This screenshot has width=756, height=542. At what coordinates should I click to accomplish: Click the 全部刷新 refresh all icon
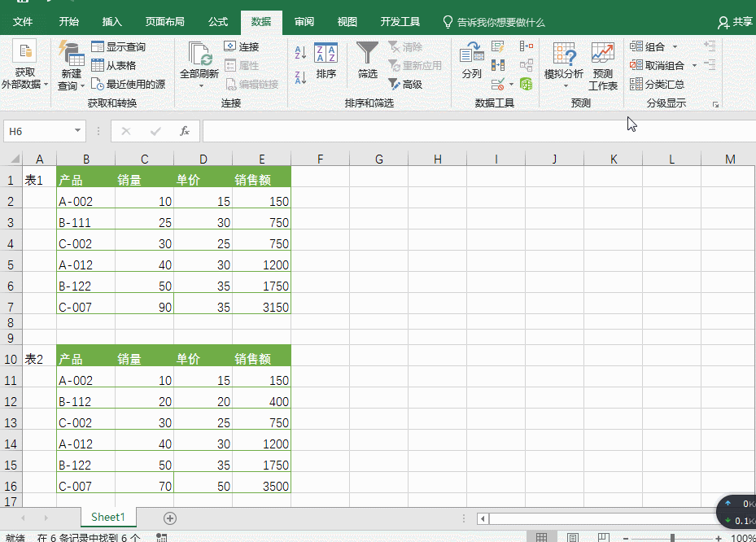199,53
